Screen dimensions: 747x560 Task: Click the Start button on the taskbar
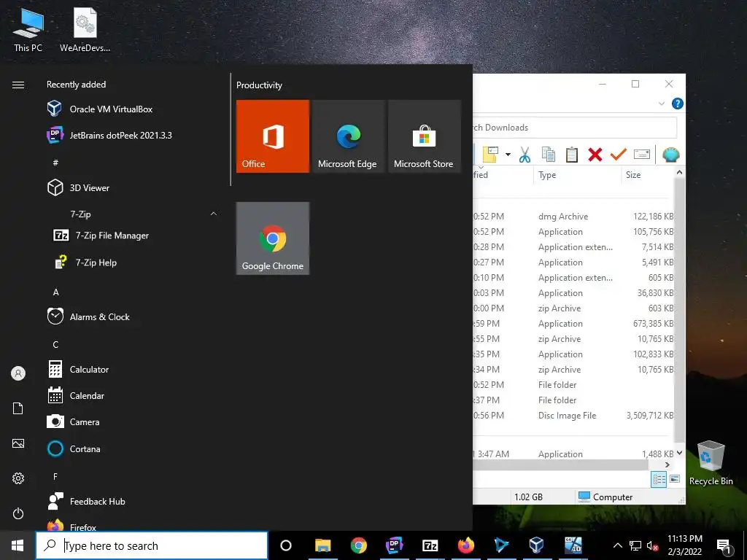[x=18, y=545]
